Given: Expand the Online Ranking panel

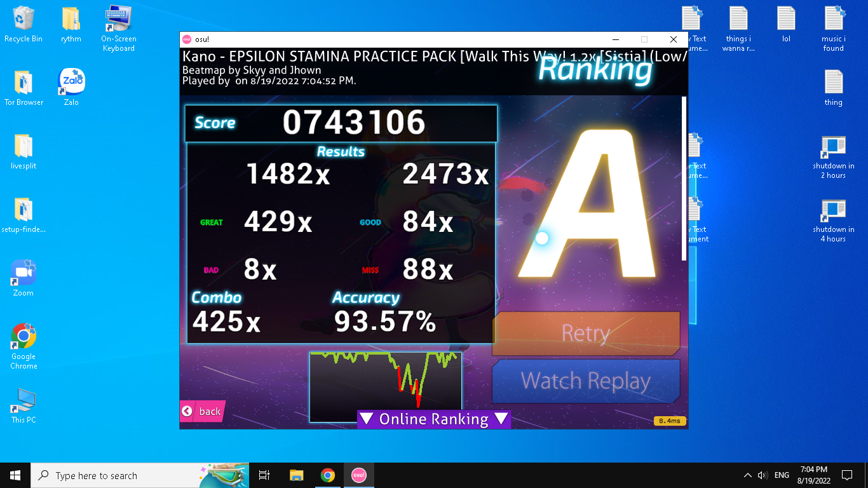Looking at the screenshot, I should point(434,419).
